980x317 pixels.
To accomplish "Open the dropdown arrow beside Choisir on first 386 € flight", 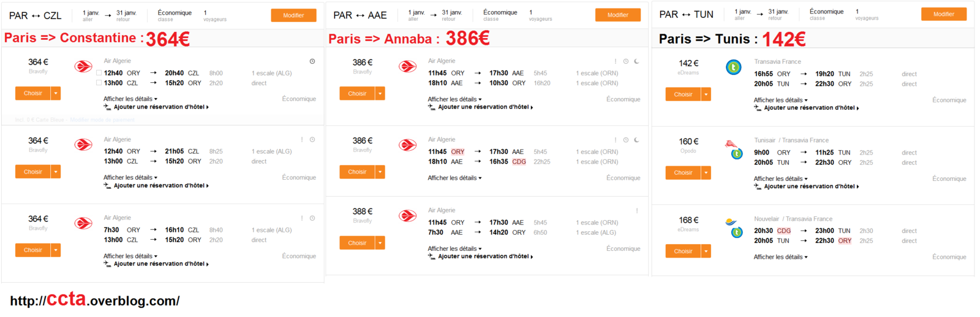I will pyautogui.click(x=380, y=94).
